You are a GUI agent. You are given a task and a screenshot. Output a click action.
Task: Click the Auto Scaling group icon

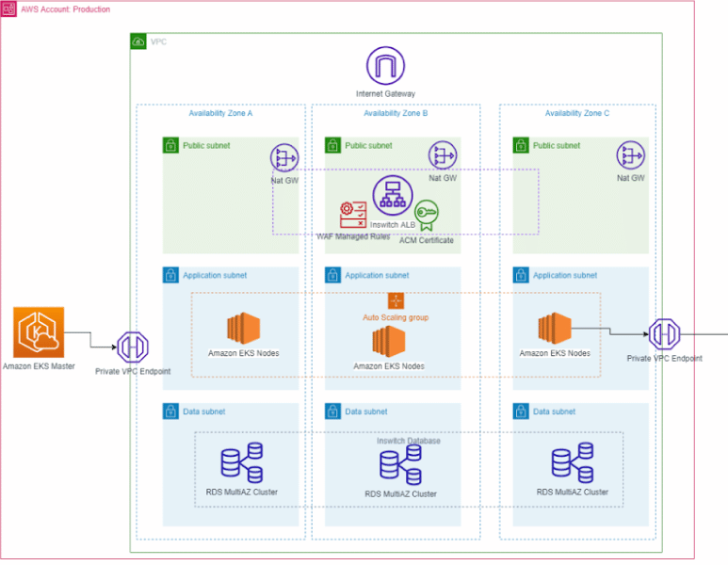(x=396, y=300)
